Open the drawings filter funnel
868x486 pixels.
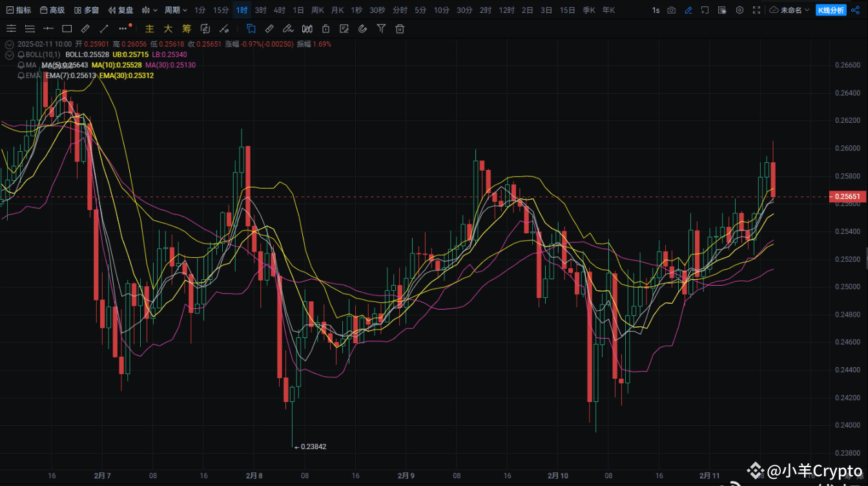[381, 28]
